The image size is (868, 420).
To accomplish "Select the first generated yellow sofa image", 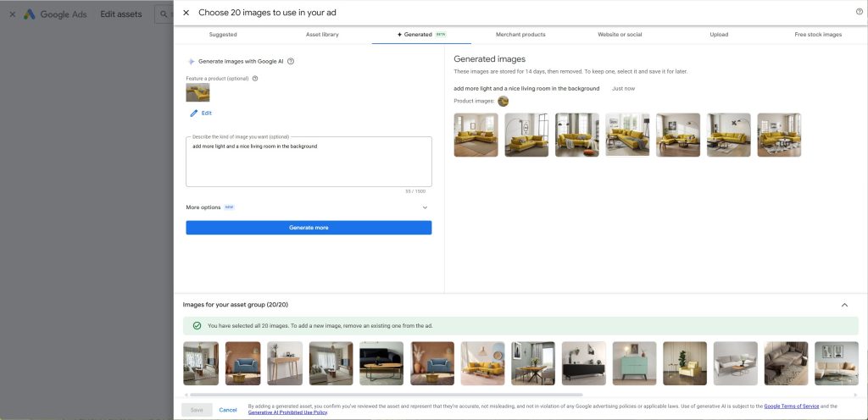I will (476, 135).
